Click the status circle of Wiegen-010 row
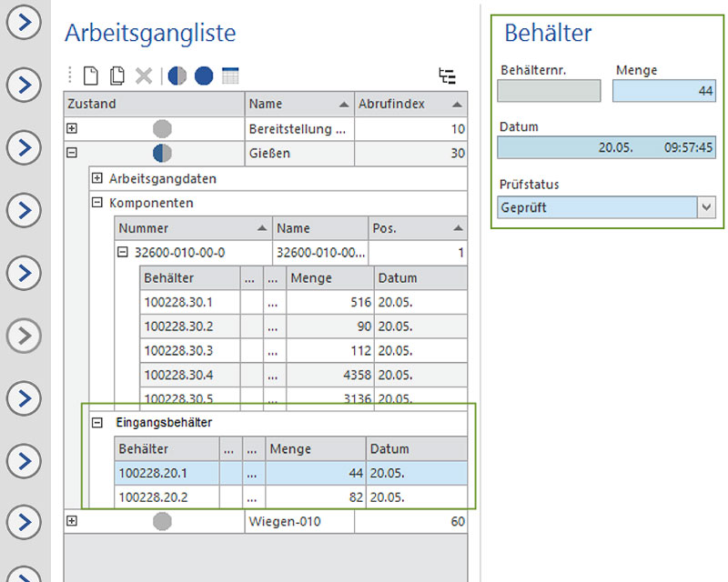 click(x=162, y=521)
